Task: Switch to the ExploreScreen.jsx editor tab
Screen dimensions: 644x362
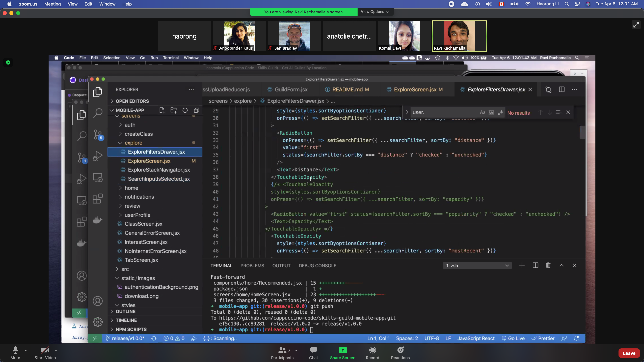Action: tap(415, 89)
